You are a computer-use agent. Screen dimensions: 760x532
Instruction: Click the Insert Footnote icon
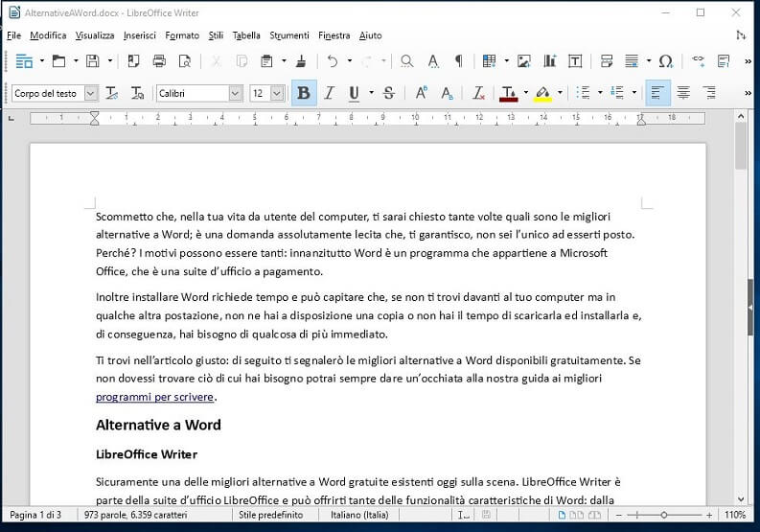pos(724,61)
